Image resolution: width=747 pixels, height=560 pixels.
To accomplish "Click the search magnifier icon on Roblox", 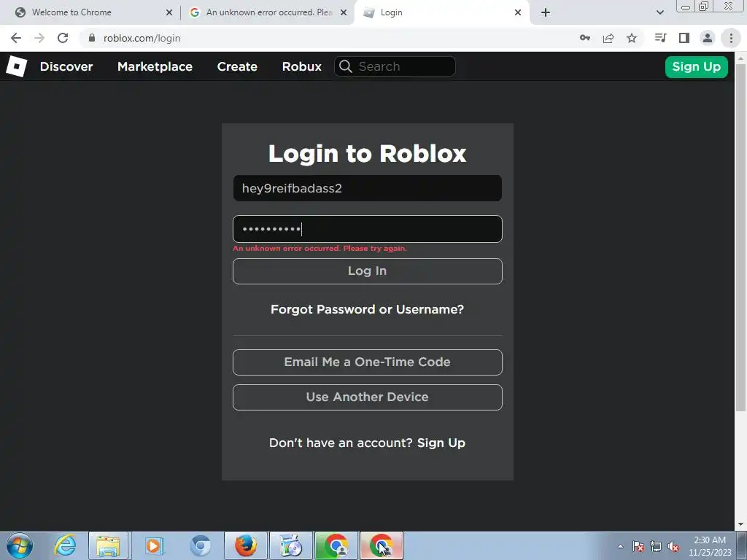I will 346,66.
